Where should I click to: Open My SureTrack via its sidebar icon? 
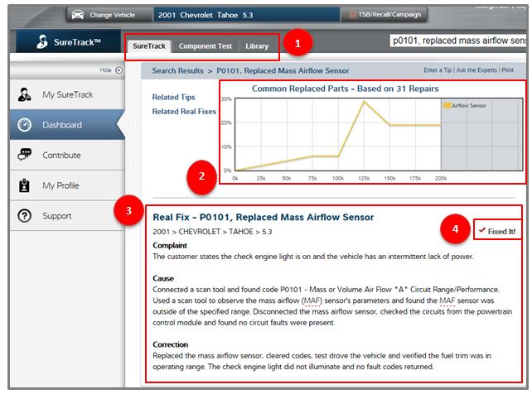(25, 95)
